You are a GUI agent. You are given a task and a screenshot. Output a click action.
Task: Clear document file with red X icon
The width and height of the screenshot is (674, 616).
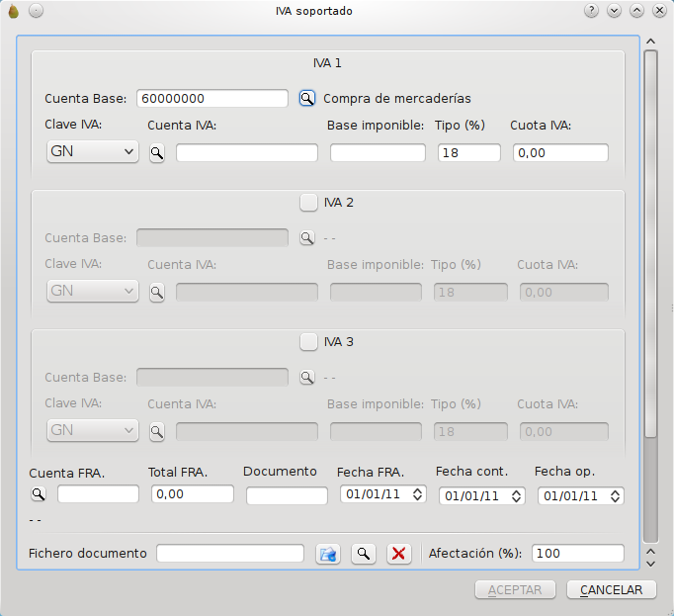[399, 554]
